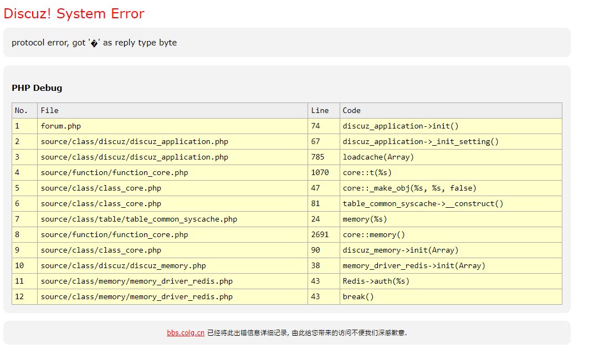The image size is (594, 364).
Task: Click line number 38 cell
Action: click(324, 266)
